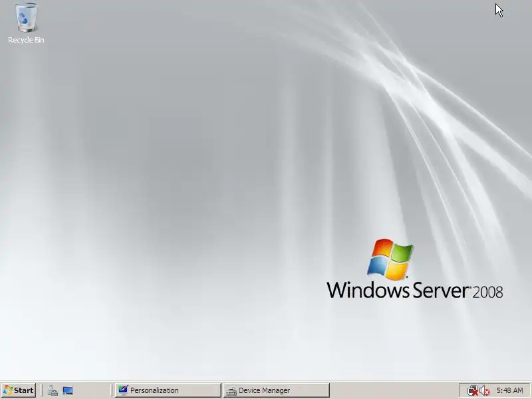The image size is (532, 399).
Task: Switch to the Device Manager taskbar window
Action: click(277, 390)
